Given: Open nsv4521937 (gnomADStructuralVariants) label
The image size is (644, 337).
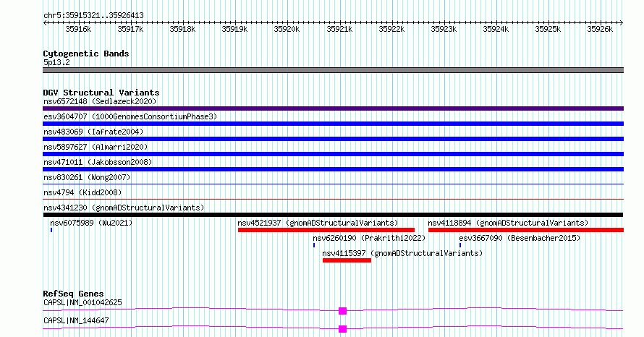Looking at the screenshot, I should (318, 223).
